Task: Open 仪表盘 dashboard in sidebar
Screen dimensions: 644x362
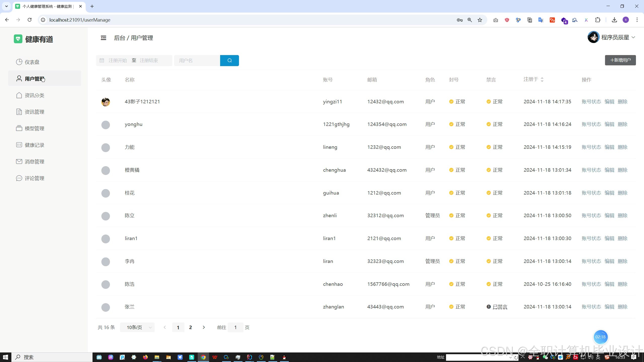Action: pos(32,62)
